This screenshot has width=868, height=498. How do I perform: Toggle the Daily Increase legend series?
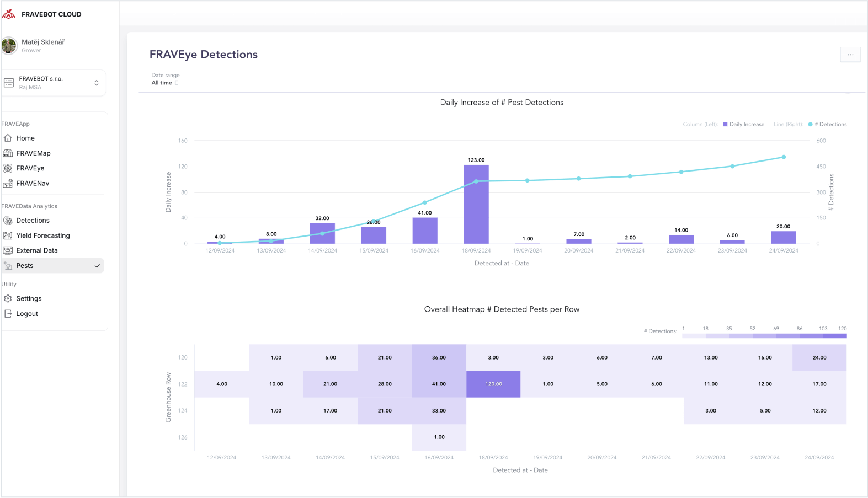click(743, 124)
